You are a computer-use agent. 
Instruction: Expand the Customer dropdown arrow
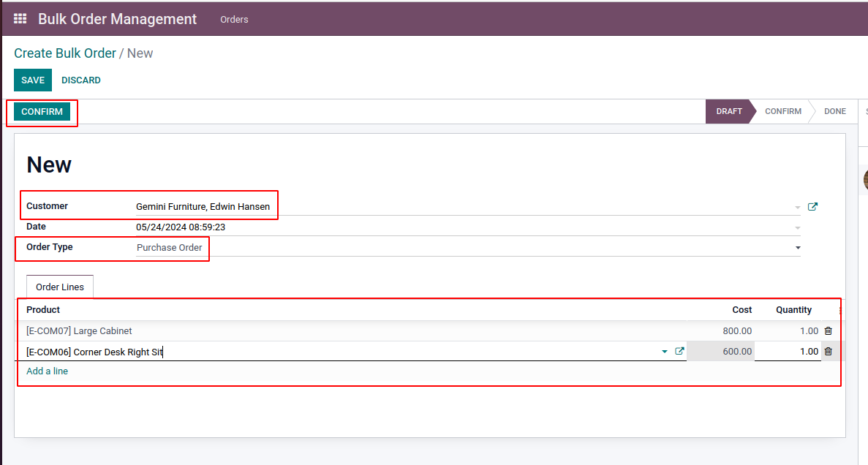(x=797, y=208)
